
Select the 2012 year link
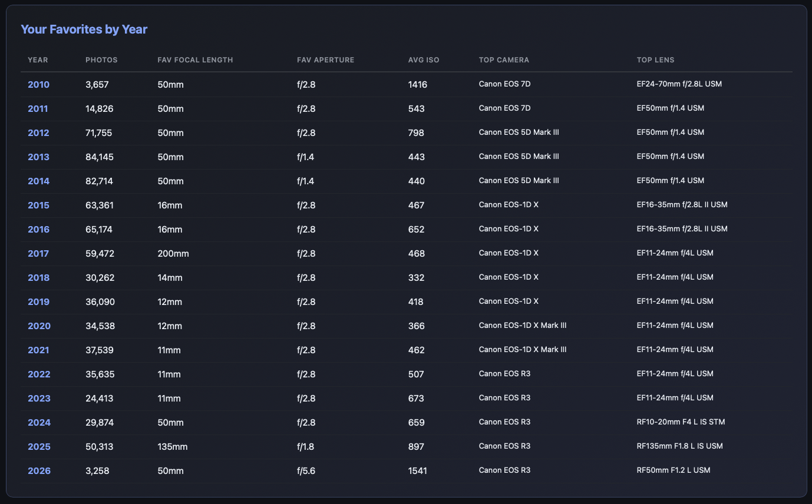pyautogui.click(x=38, y=133)
